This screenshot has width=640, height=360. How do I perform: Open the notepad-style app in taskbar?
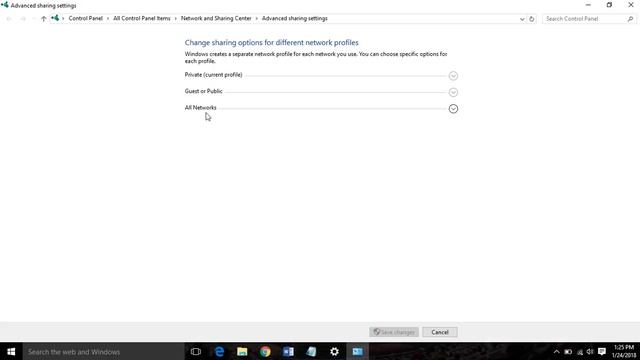coord(311,351)
